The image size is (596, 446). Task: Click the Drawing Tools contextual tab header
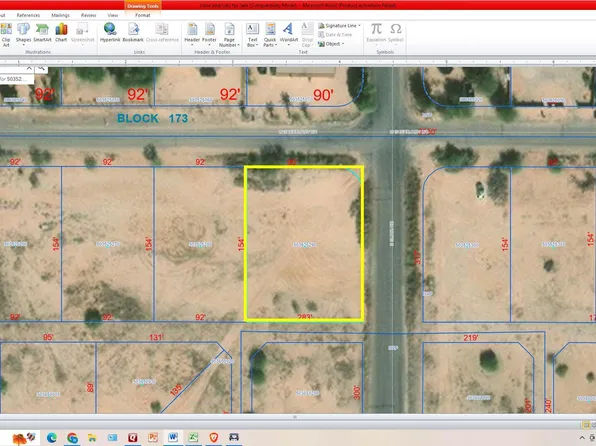(x=143, y=6)
